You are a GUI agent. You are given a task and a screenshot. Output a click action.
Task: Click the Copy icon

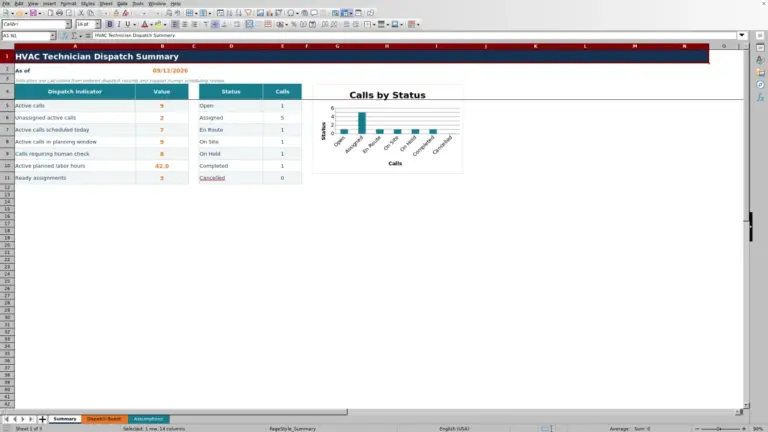pos(91,13)
